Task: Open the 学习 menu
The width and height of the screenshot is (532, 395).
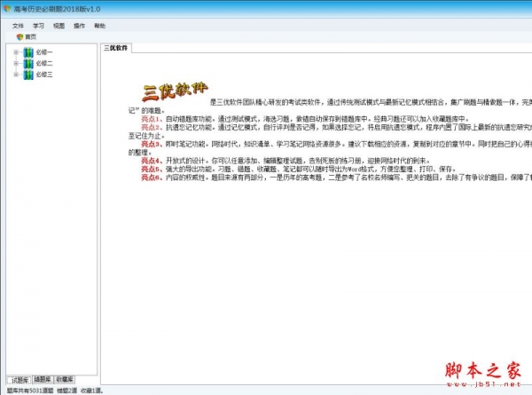Action: click(x=38, y=26)
